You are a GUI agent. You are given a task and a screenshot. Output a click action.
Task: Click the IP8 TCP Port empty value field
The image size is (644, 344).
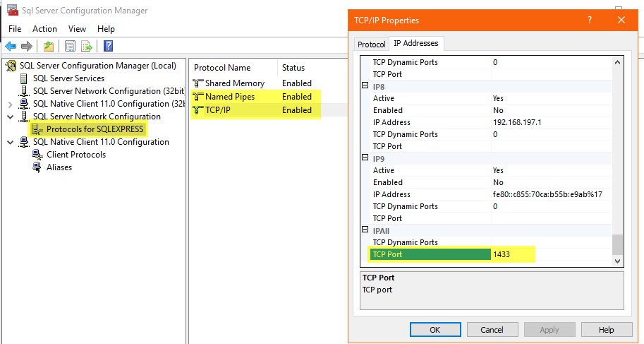(x=551, y=146)
